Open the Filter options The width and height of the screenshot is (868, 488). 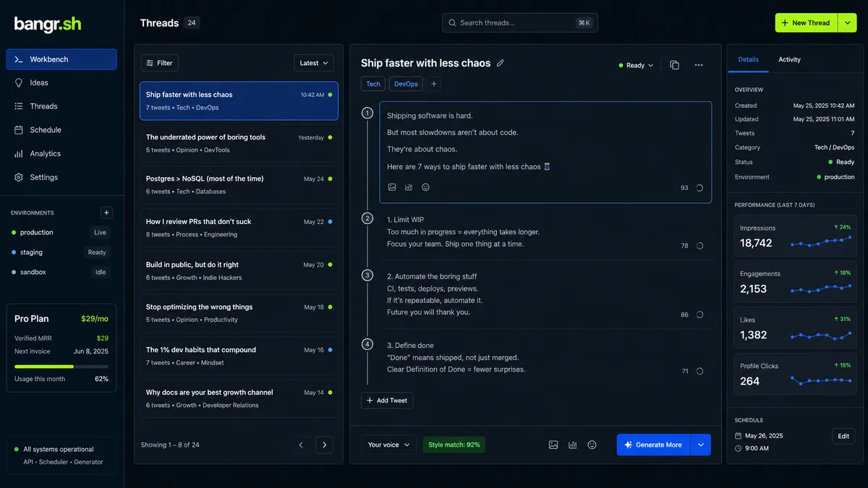[x=159, y=63]
